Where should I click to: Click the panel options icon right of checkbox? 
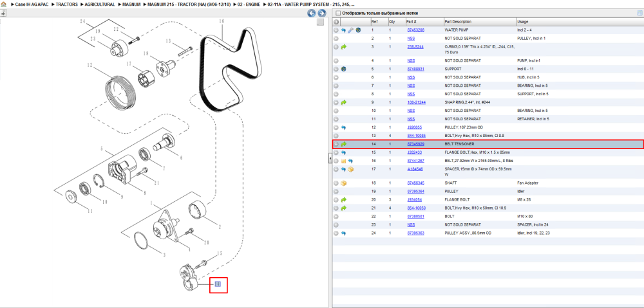point(639,13)
